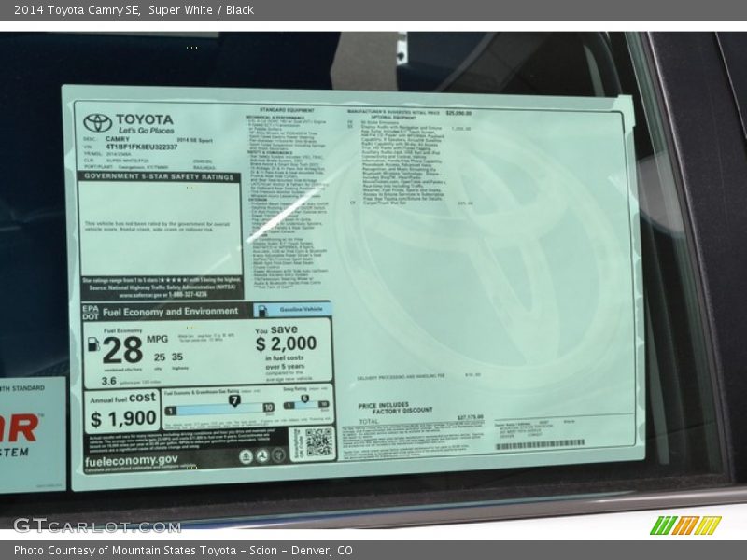Click the GTCarLot.com watermark logo
747x560 pixels.
(96, 525)
